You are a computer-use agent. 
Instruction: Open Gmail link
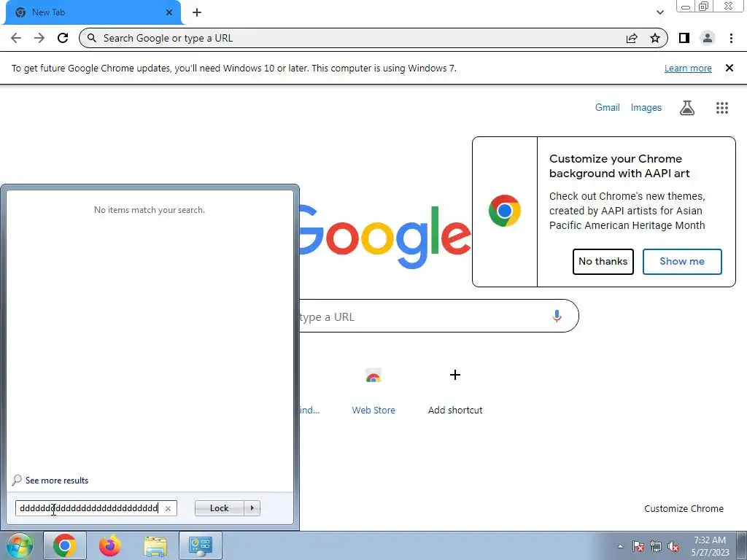click(x=608, y=108)
